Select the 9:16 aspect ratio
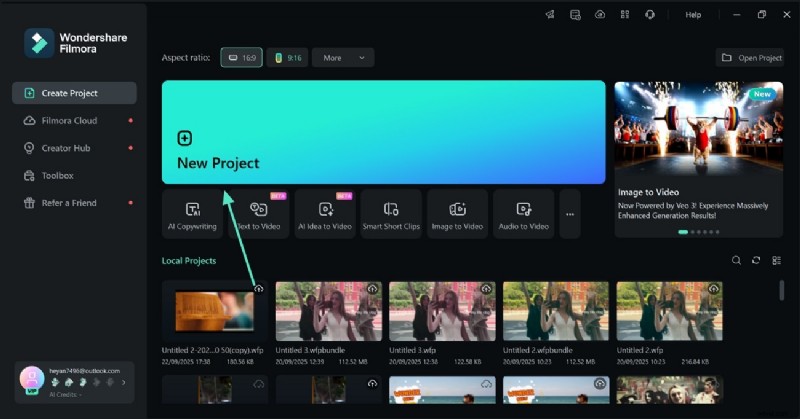 coord(288,58)
